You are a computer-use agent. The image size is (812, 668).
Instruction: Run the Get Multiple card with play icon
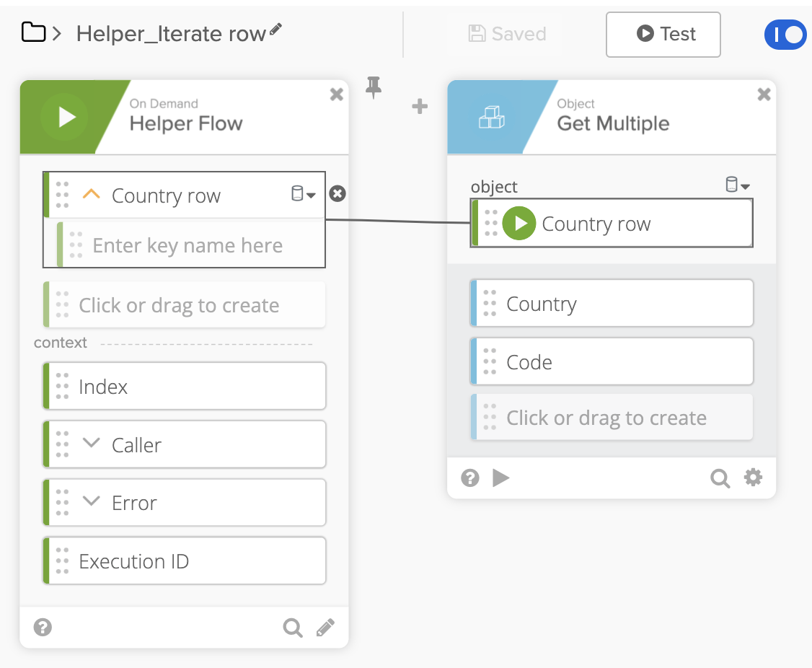click(x=501, y=478)
